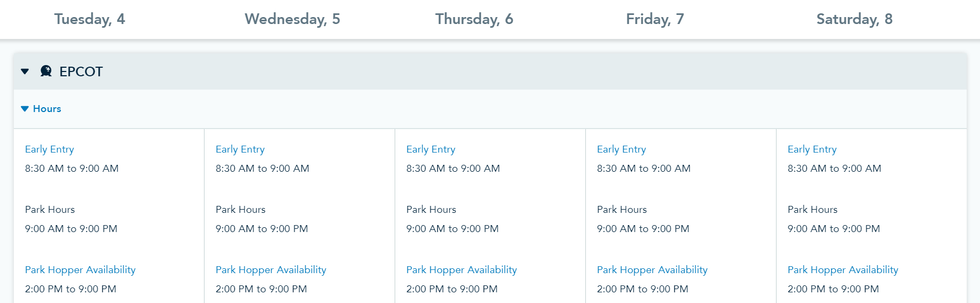Open Wednesday's Early Entry link
This screenshot has width=980, height=303.
pyautogui.click(x=240, y=149)
